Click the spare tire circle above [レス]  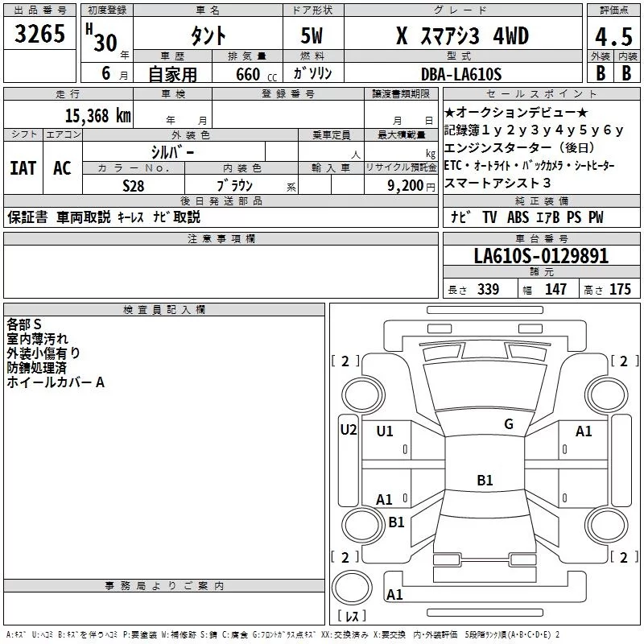coord(352,588)
